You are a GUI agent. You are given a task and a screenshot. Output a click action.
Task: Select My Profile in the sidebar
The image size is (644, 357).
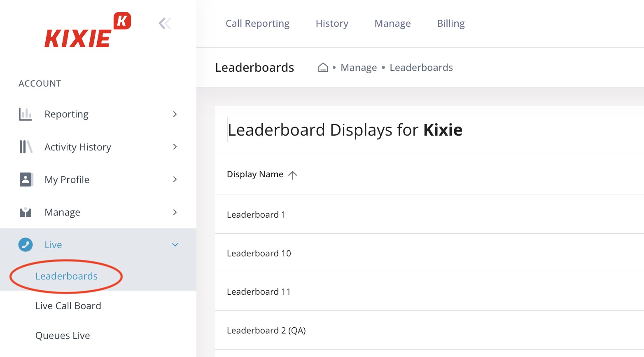(x=67, y=179)
